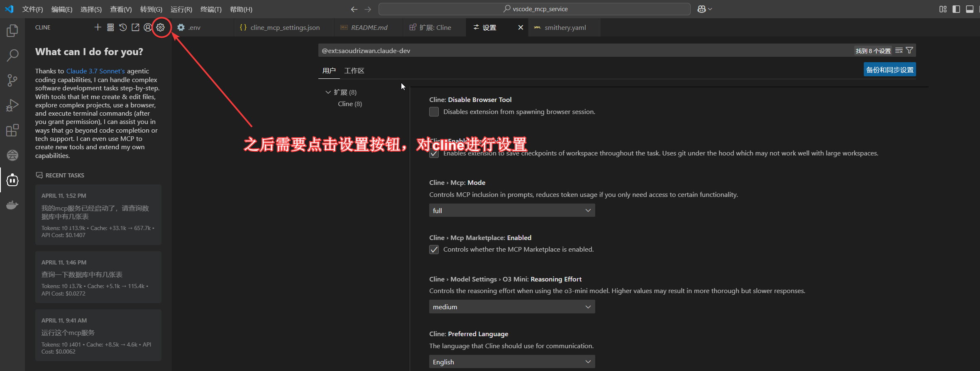This screenshot has width=980, height=371.
Task: Select Cline (8) in settings tree
Action: (x=350, y=104)
